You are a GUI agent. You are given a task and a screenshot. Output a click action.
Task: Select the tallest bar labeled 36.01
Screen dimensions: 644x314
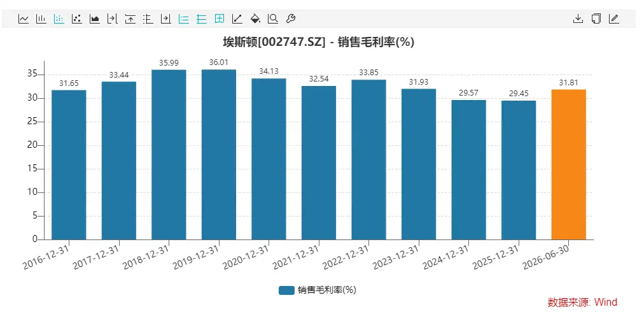(x=219, y=155)
